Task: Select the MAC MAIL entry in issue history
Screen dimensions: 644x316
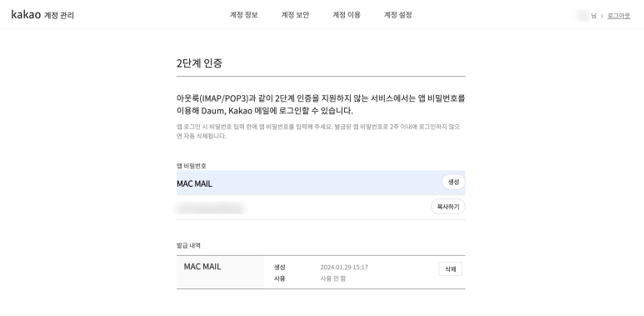Action: click(202, 267)
